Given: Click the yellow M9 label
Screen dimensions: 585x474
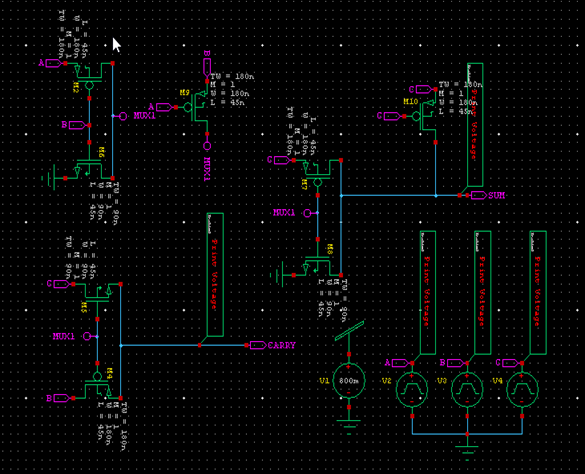Looking at the screenshot, I should coord(185,93).
